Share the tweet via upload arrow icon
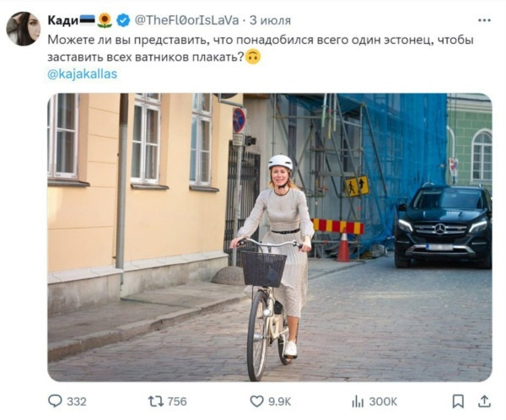The width and height of the screenshot is (506, 420). pos(484,401)
